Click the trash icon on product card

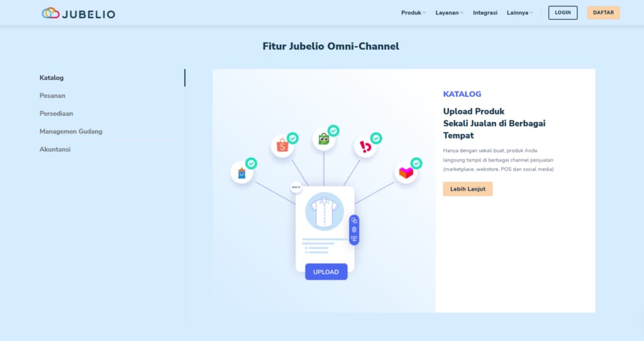(x=354, y=230)
